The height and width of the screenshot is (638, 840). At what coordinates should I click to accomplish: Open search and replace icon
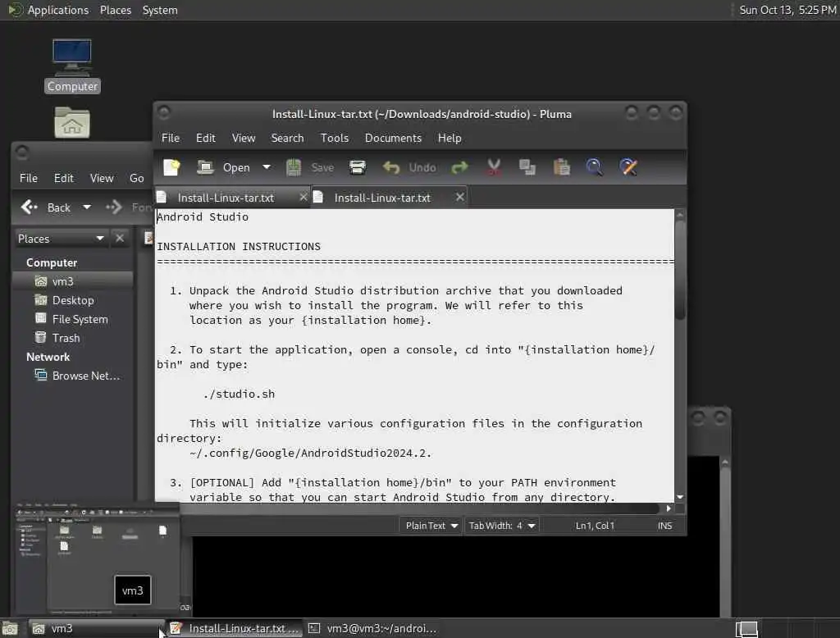click(x=628, y=167)
